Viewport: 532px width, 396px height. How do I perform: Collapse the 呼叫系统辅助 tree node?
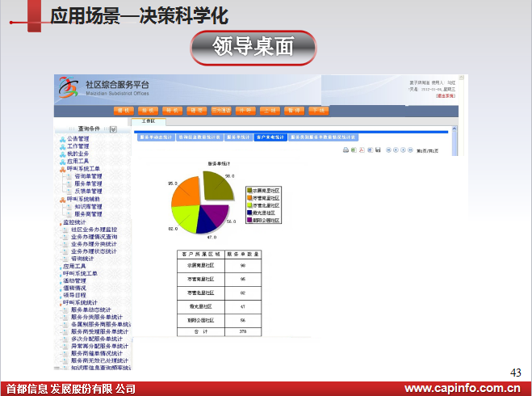(x=61, y=199)
